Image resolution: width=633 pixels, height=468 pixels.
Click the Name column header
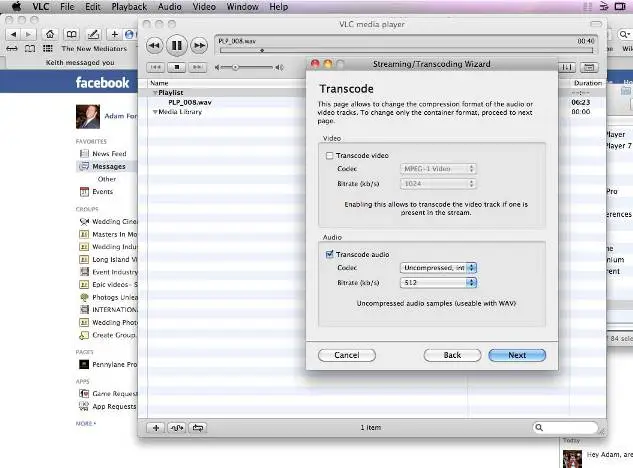coord(159,83)
